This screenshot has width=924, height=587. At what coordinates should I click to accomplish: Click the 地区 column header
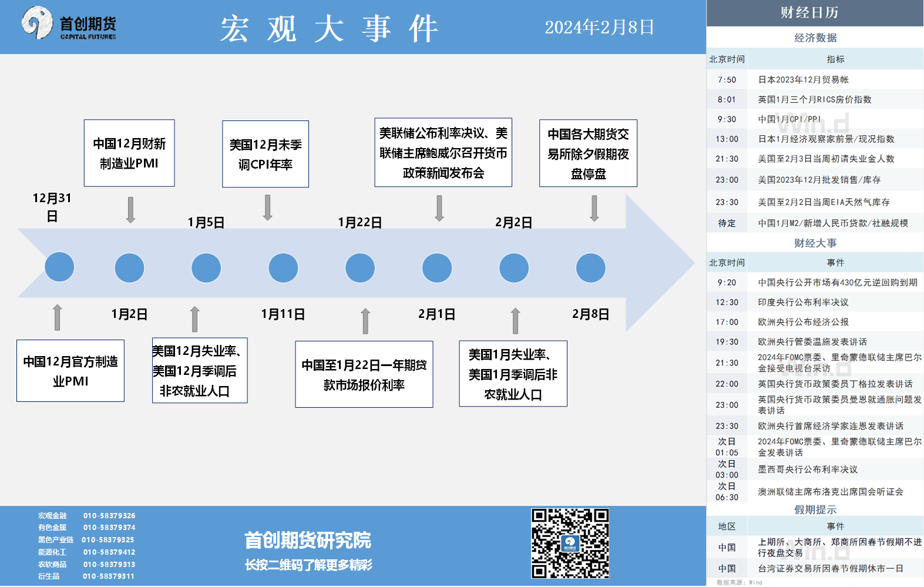tap(727, 526)
